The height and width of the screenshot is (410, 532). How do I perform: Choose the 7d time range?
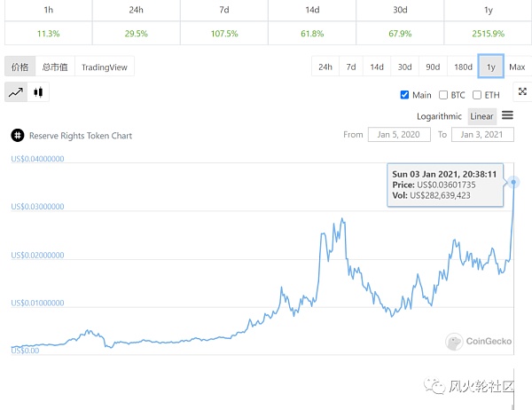(x=351, y=67)
